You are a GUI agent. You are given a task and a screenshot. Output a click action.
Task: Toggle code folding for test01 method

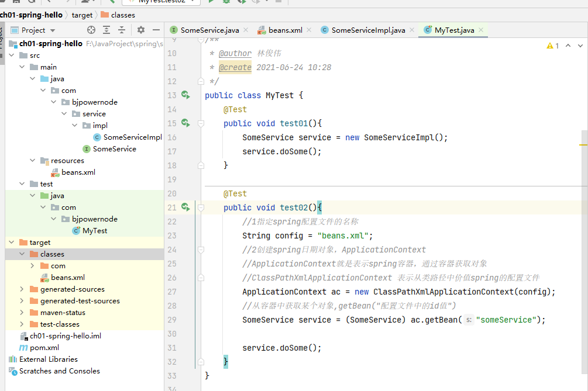[201, 124]
